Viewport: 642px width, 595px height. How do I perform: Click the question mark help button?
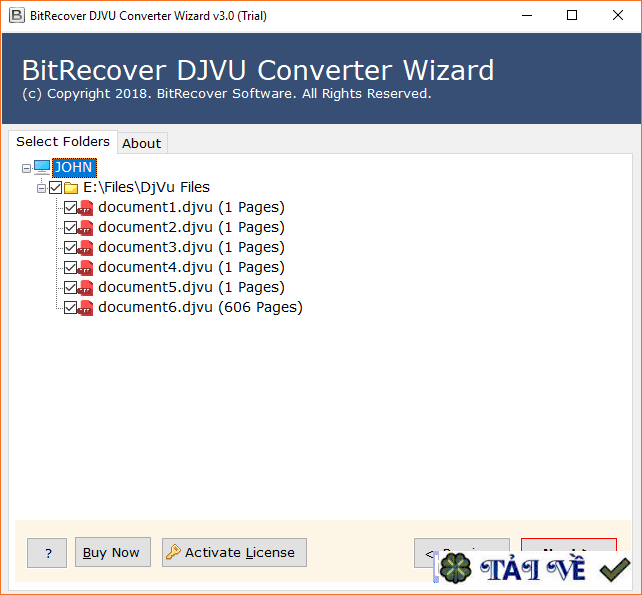47,553
